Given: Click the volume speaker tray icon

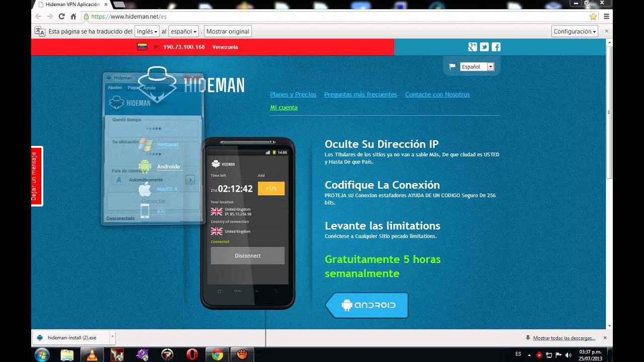Looking at the screenshot, I should [x=569, y=354].
